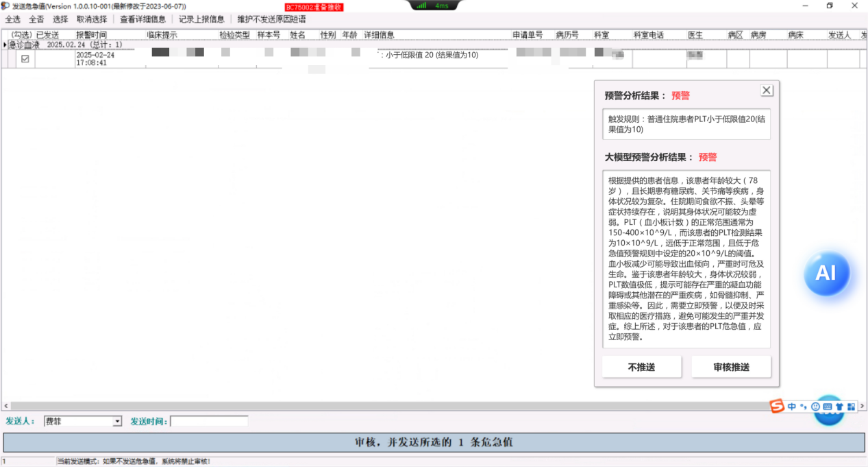The height and width of the screenshot is (467, 868).
Task: Change Sogou skin via the T-shirt icon
Action: pos(839,407)
